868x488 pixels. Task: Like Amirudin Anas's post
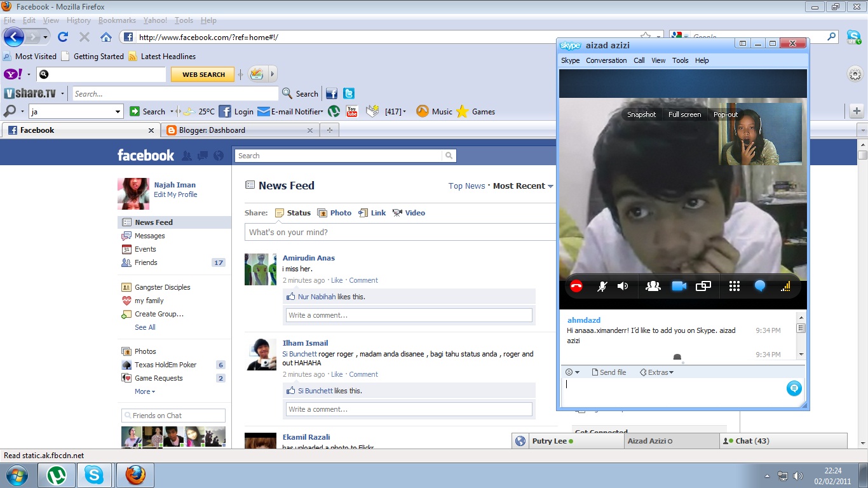coord(337,280)
